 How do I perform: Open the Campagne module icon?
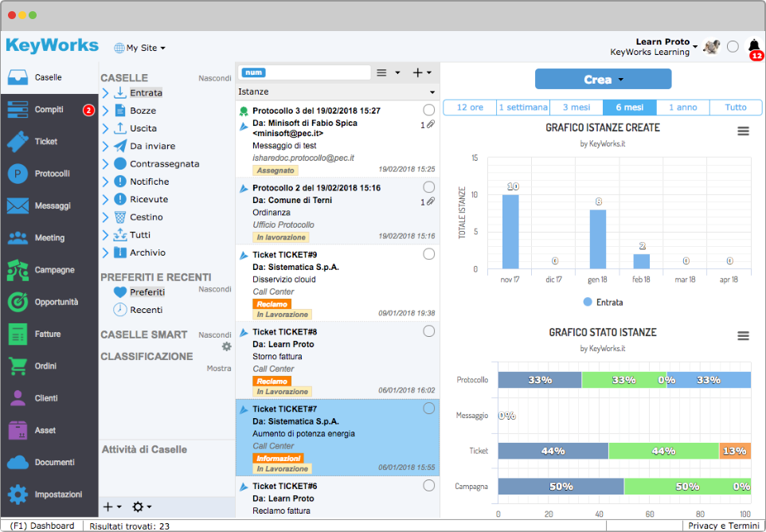[18, 270]
